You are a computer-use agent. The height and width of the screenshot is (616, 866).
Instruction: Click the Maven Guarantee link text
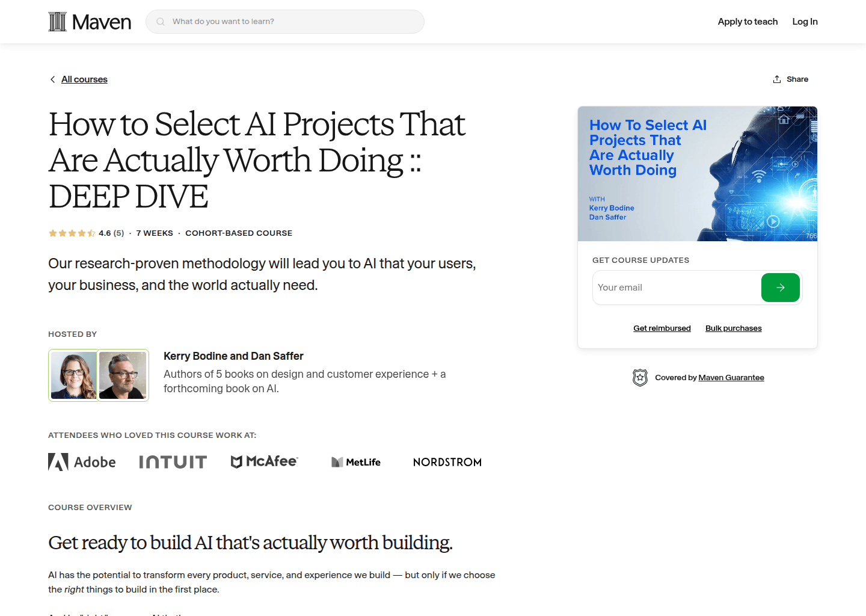click(731, 377)
